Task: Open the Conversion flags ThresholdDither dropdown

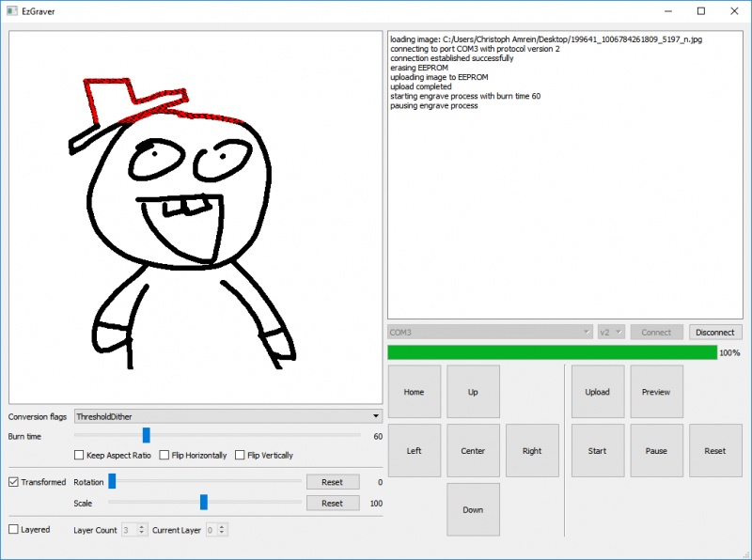Action: point(228,416)
